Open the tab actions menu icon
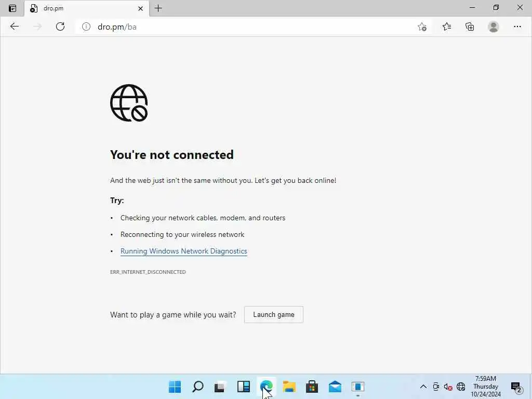This screenshot has width=532, height=399. [x=12, y=8]
